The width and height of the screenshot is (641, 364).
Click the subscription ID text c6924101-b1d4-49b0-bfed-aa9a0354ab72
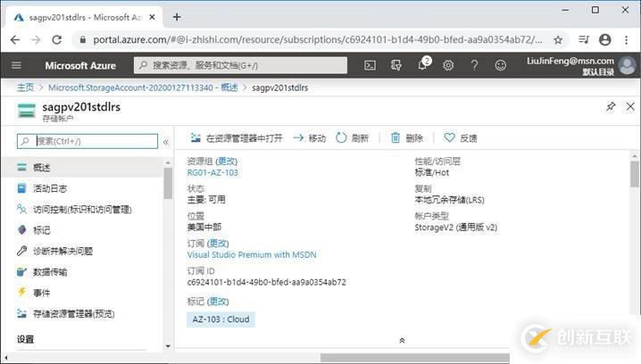coord(267,282)
